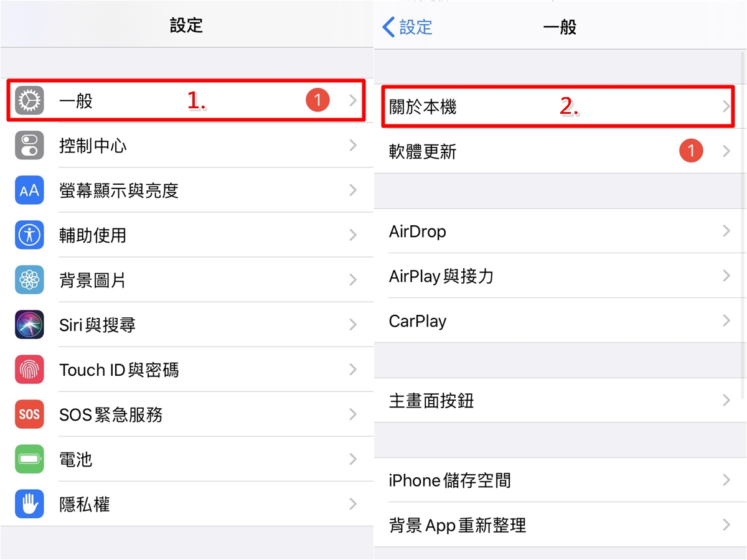This screenshot has width=747, height=560.
Task: Tap the chevron beside iPhone儲存空間
Action: click(726, 480)
